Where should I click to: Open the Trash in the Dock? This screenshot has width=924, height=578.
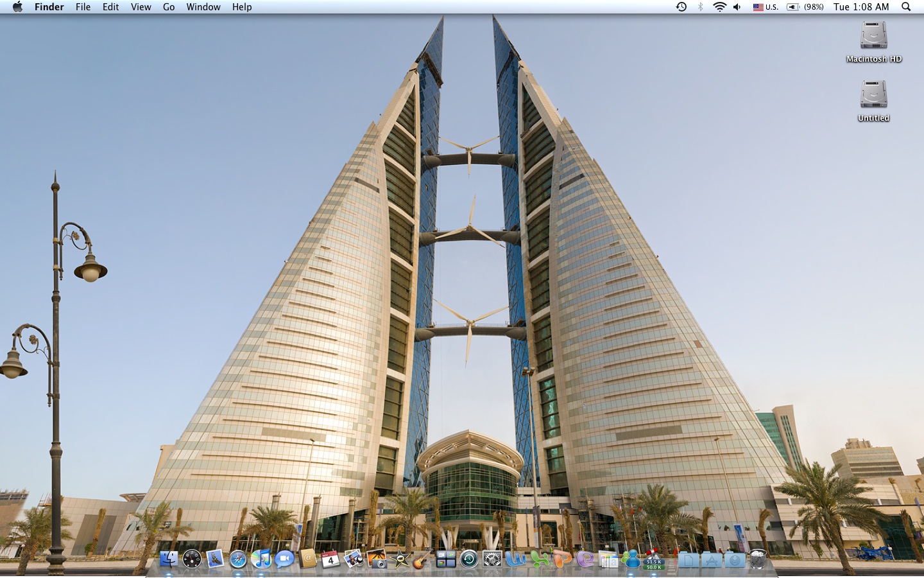(x=758, y=559)
